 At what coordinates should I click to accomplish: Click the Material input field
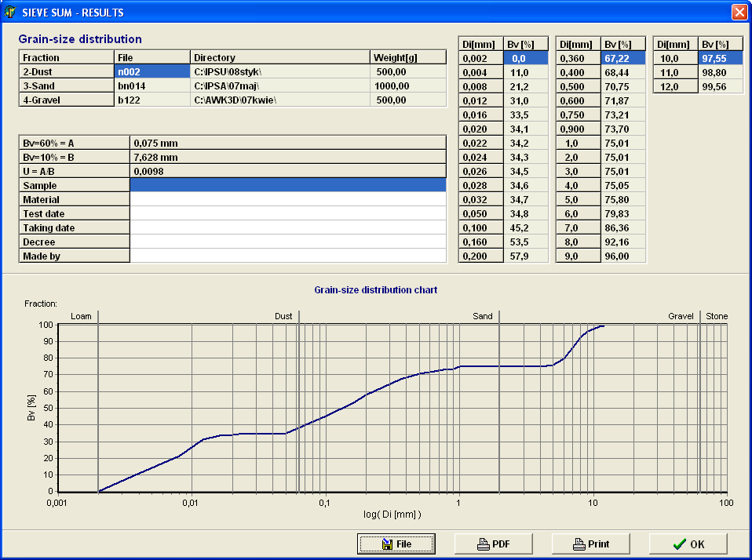click(x=288, y=199)
